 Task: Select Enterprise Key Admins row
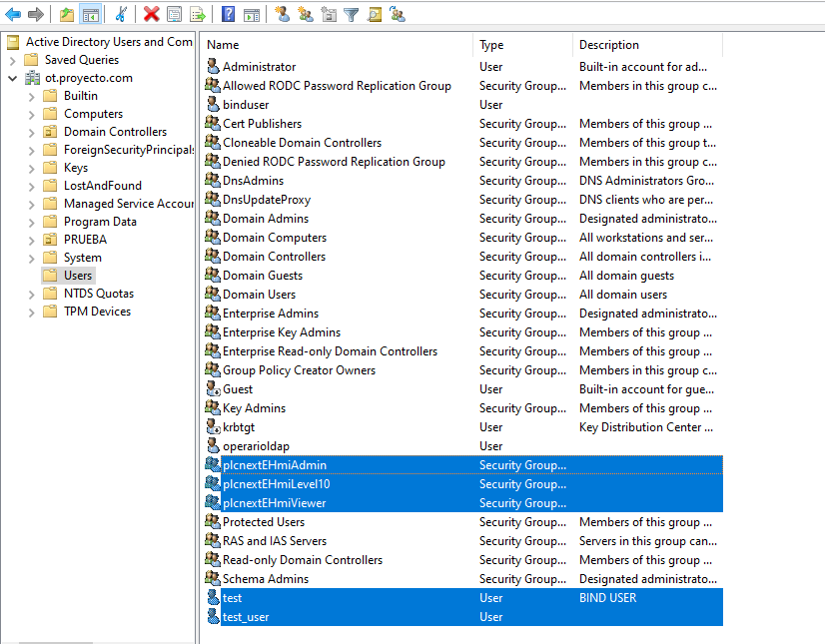(x=463, y=332)
